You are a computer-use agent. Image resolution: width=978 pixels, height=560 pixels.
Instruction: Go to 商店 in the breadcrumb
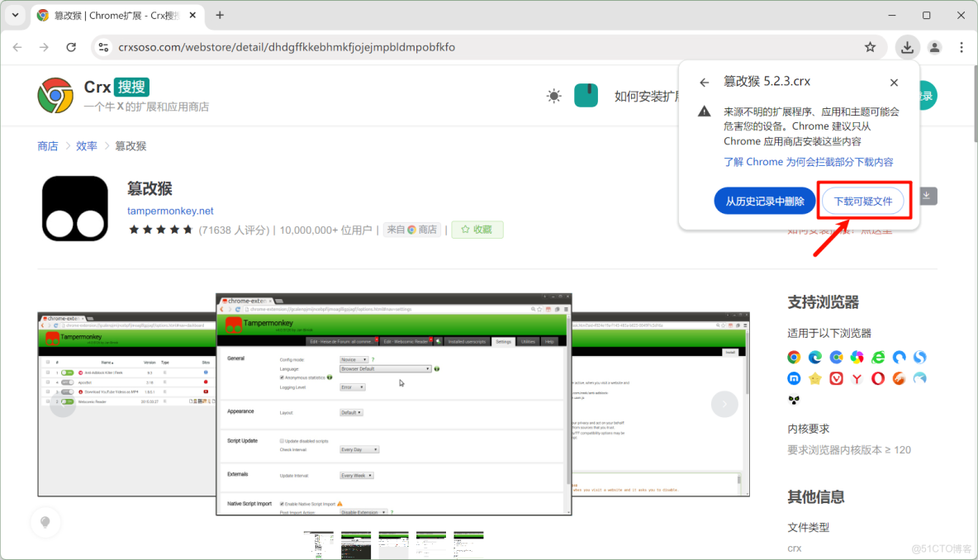(47, 145)
